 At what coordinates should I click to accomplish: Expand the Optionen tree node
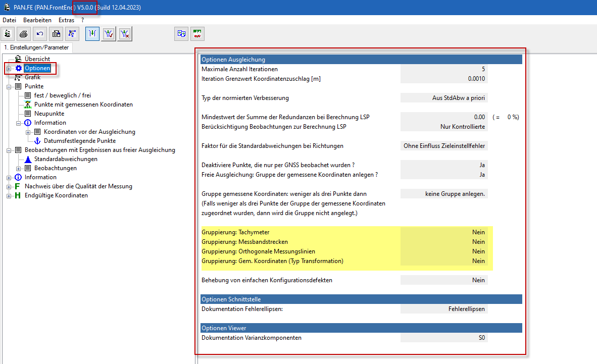9,68
